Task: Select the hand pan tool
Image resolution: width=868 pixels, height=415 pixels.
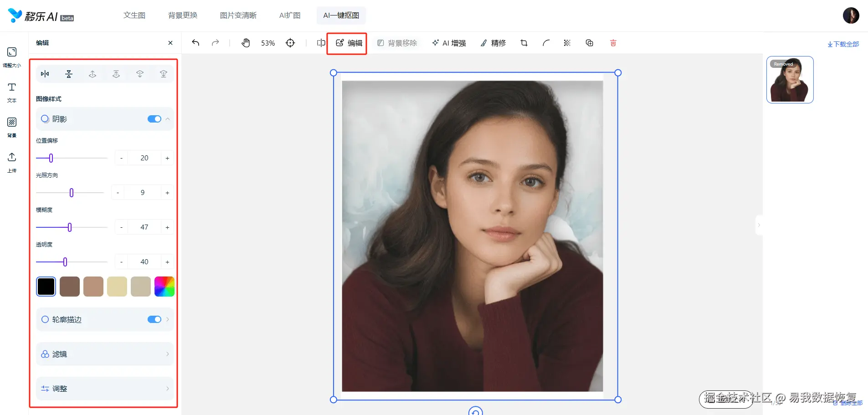Action: pos(246,43)
